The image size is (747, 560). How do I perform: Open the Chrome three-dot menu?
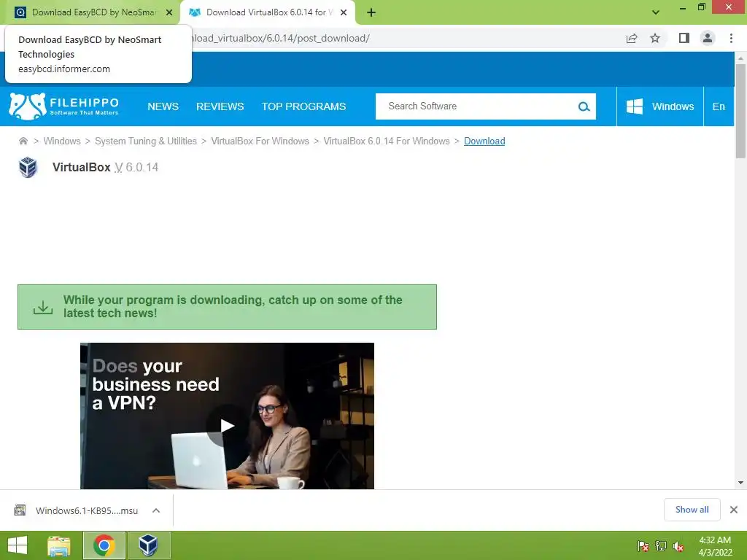click(x=731, y=38)
